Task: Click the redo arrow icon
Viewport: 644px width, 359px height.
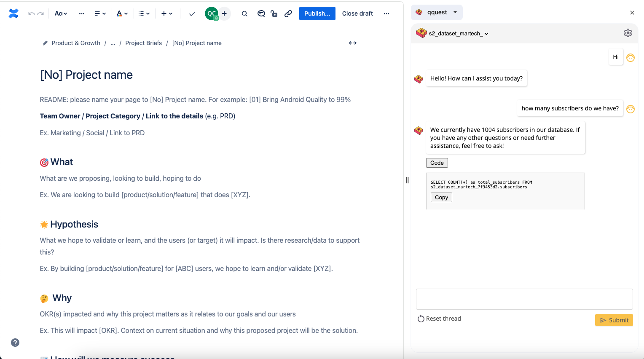Action: pos(40,13)
